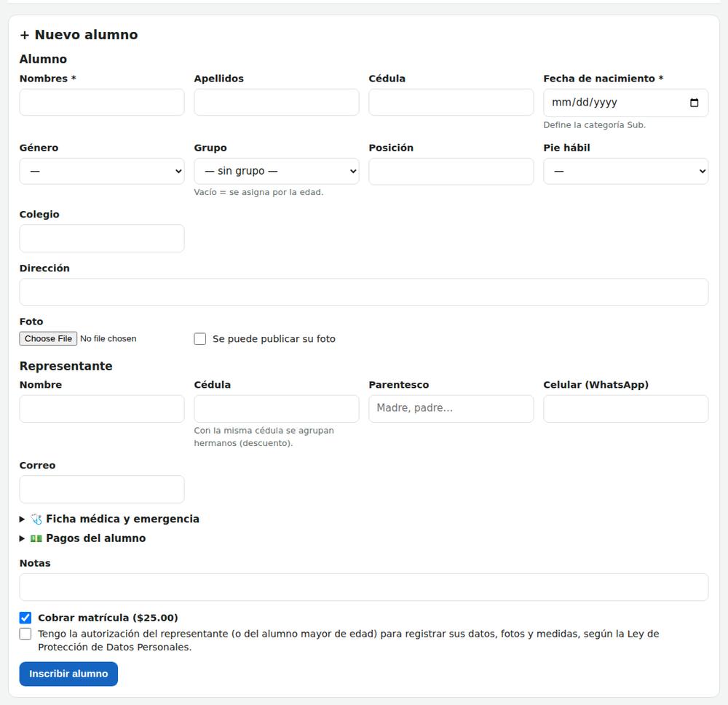Click the Fecha de nacimiento date field
The image size is (728, 705).
(626, 103)
